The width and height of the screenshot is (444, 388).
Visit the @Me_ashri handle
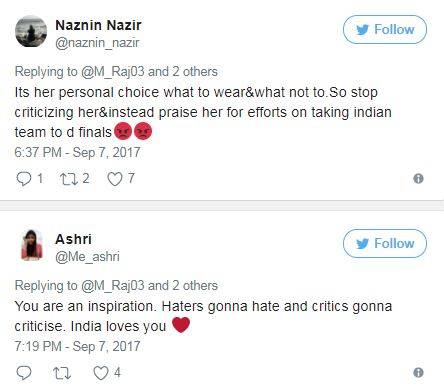tap(87, 257)
